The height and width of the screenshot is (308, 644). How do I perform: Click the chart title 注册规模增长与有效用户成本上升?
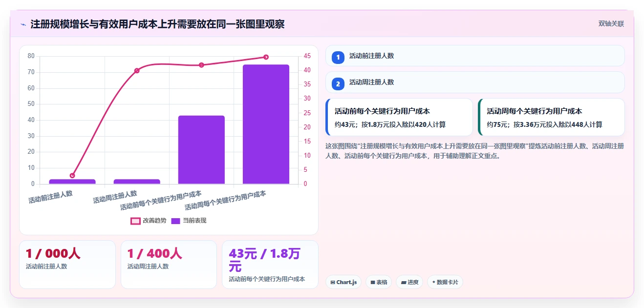(157, 24)
